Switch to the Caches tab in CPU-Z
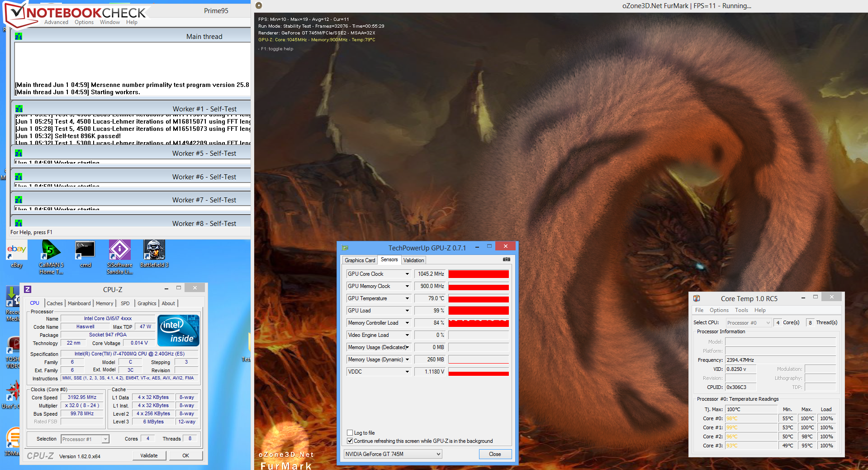This screenshot has width=868, height=470. pos(55,303)
